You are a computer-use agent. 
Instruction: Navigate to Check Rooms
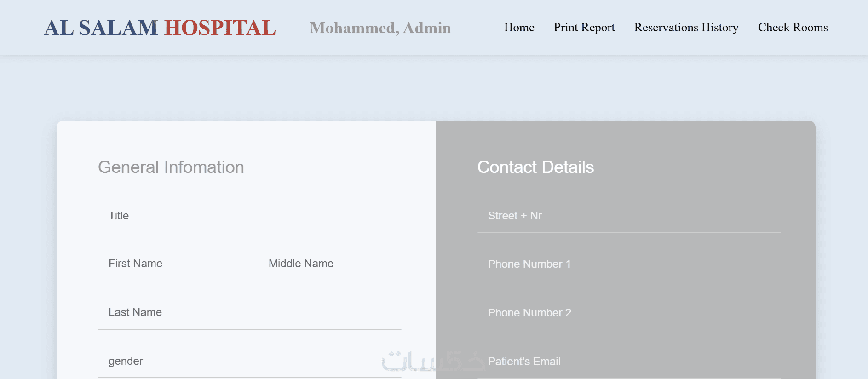pyautogui.click(x=793, y=28)
